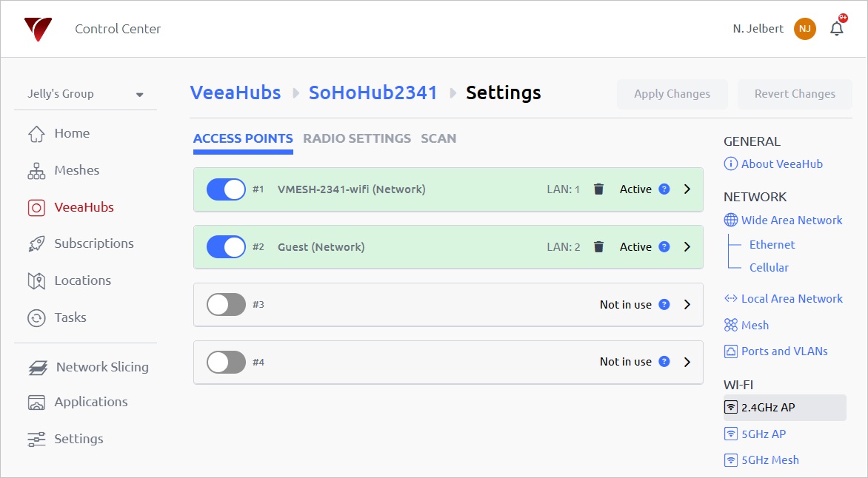
Task: Click the Mesh nodes icon
Action: click(x=731, y=325)
